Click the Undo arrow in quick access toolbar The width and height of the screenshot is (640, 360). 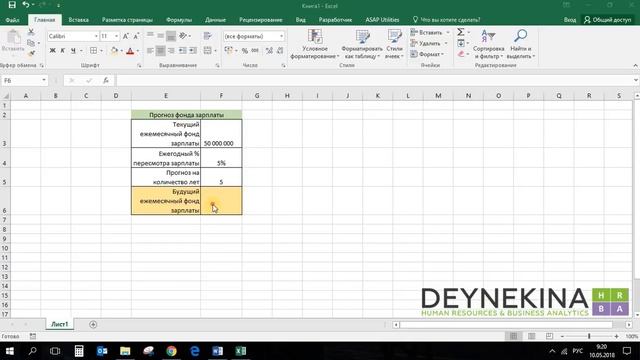point(26,5)
